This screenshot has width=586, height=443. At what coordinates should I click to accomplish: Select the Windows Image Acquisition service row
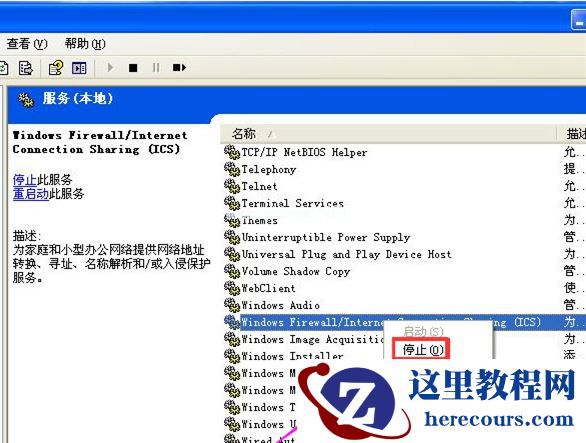coord(312,339)
